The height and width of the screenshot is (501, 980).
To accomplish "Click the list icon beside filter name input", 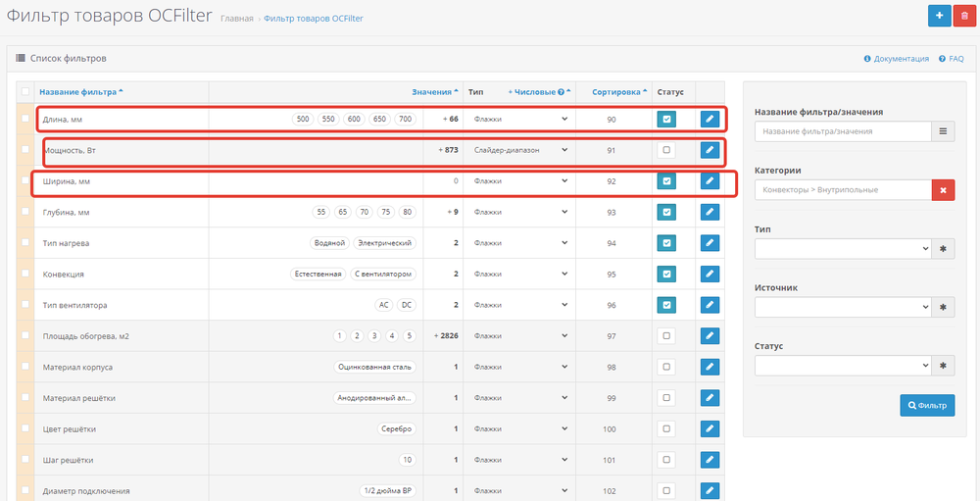I will point(943,131).
